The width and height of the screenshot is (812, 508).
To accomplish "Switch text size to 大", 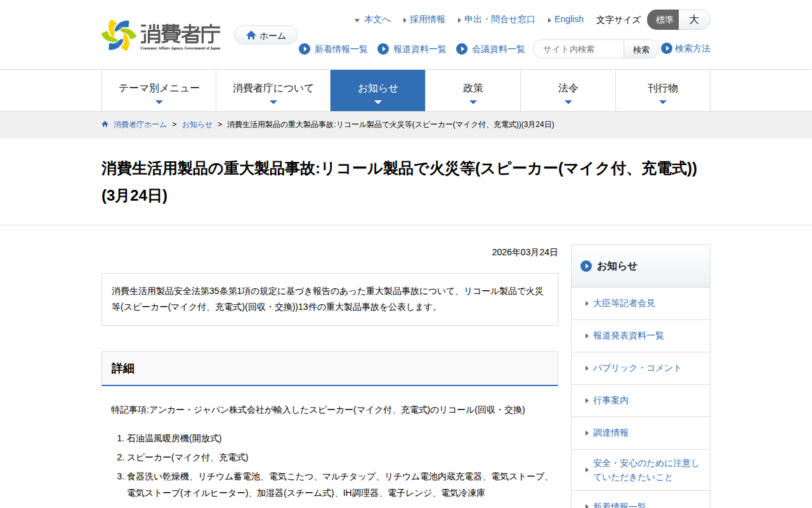I will 694,20.
